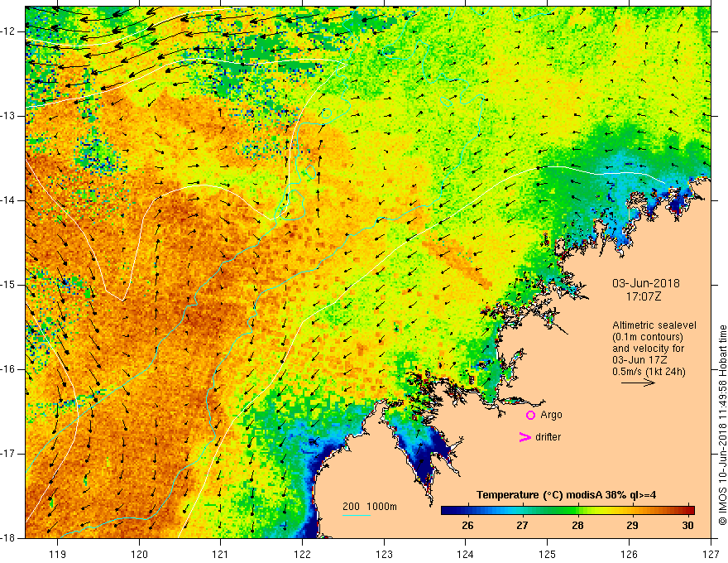Click the 125 longitude axis label

tap(548, 554)
